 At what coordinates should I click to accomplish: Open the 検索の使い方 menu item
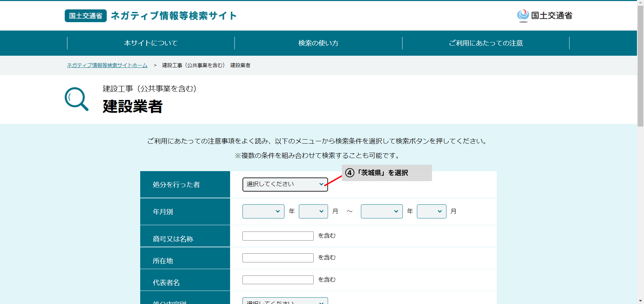[318, 43]
